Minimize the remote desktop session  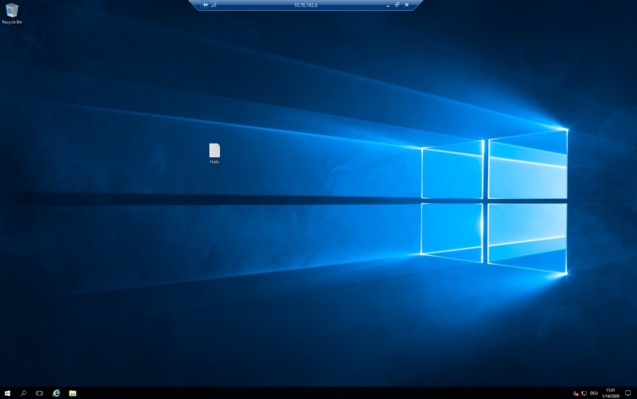[x=388, y=5]
